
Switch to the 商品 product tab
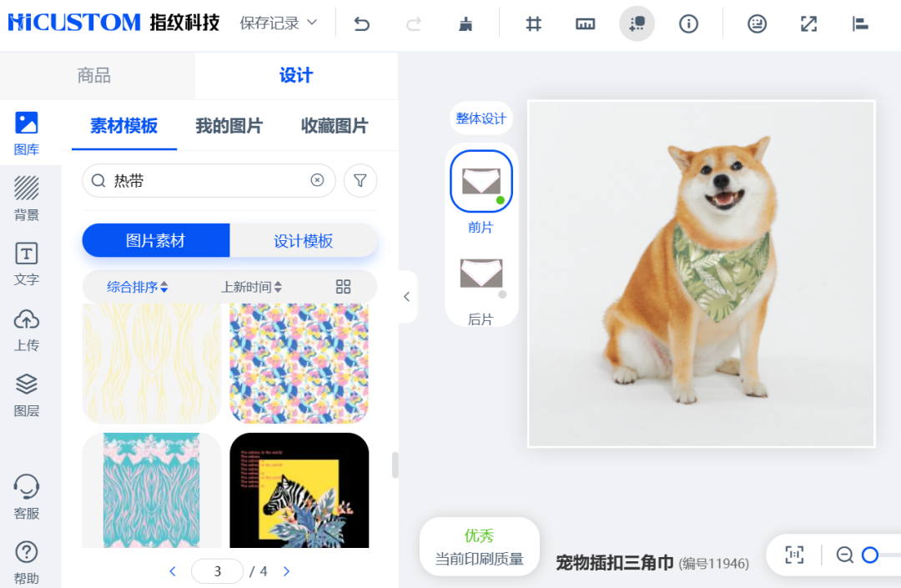tap(96, 75)
